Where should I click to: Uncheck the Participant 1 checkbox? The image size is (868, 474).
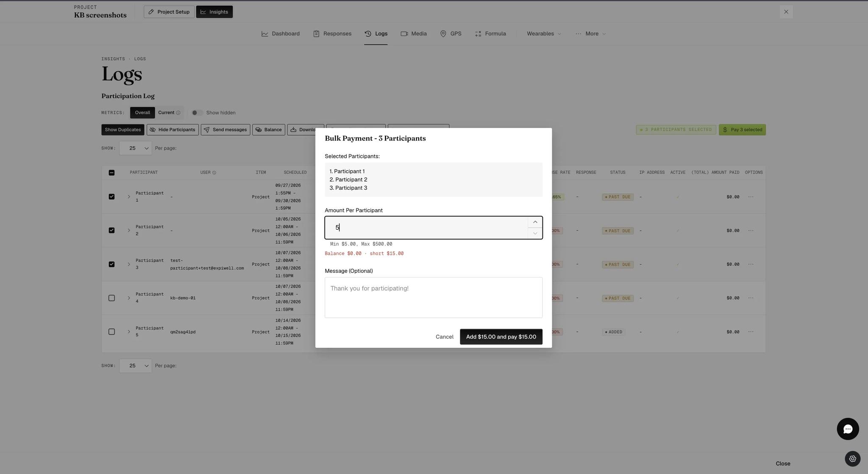(x=111, y=197)
